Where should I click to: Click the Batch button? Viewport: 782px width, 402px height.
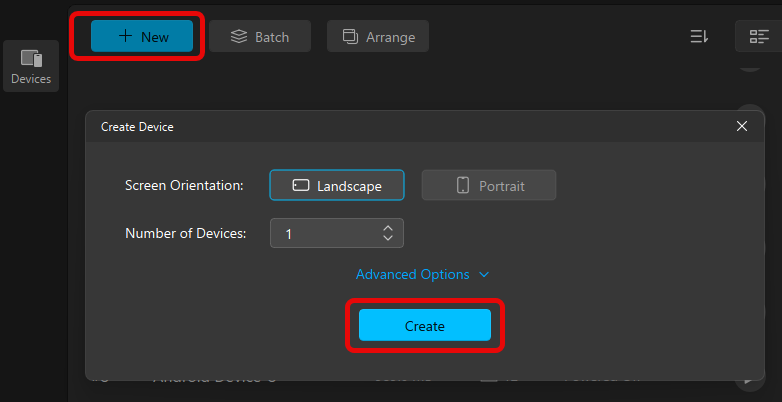(x=260, y=36)
